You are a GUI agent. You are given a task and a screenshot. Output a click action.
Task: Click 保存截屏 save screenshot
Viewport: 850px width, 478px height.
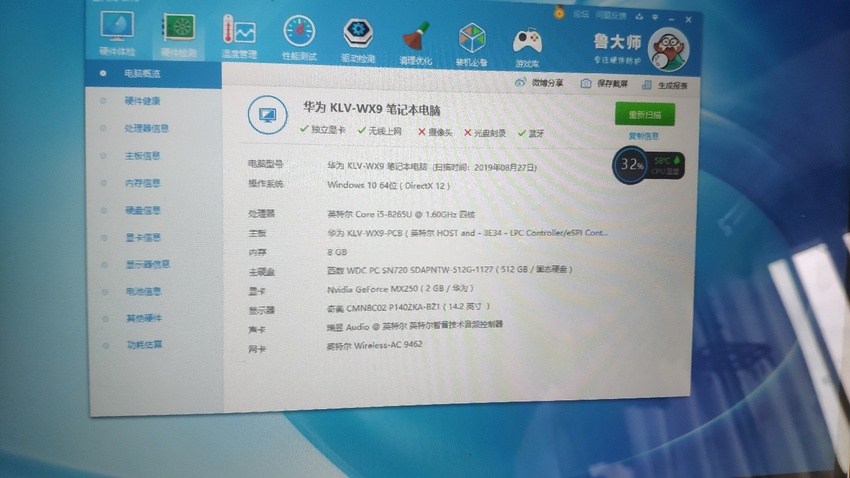point(604,83)
